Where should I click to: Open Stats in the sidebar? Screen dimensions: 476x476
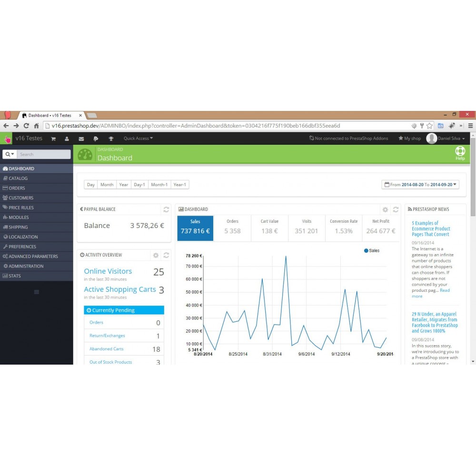tap(37, 276)
